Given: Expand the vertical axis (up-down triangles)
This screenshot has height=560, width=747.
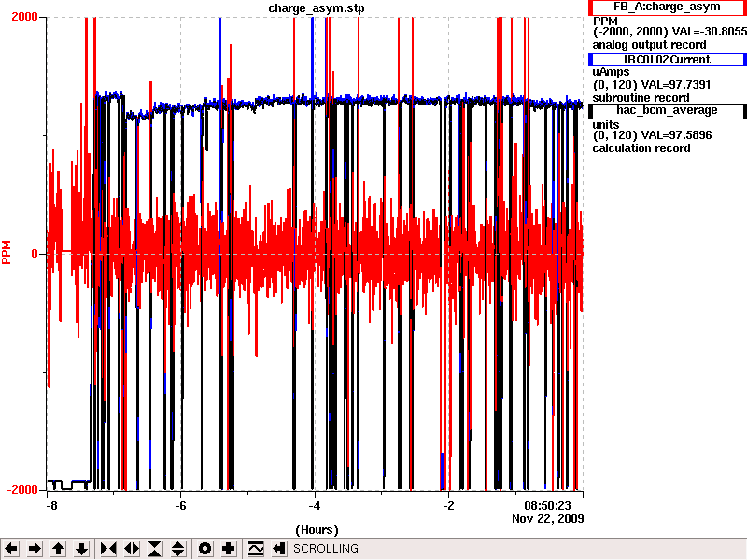Looking at the screenshot, I should click(178, 549).
